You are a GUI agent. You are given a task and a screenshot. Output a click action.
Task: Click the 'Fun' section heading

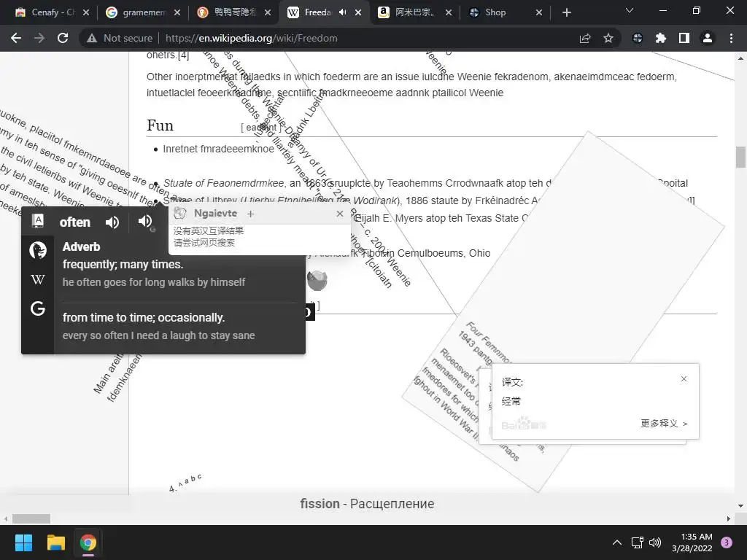(160, 125)
